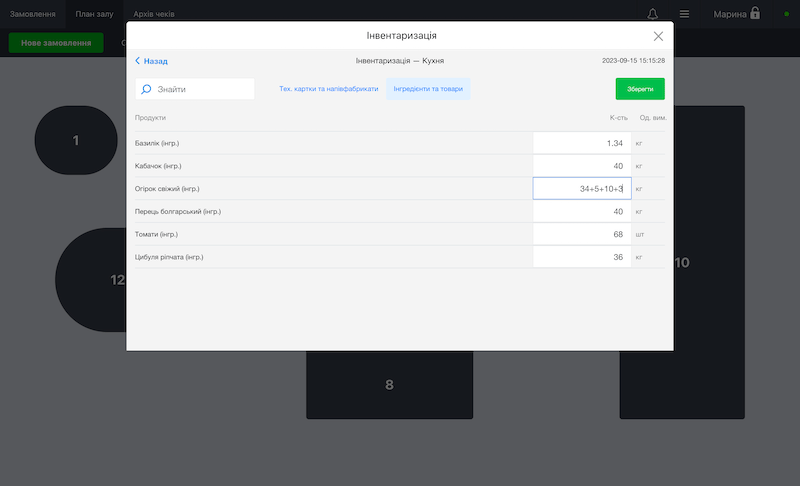
Task: Select the Інгредієнти та товари tab
Action: coord(428,89)
